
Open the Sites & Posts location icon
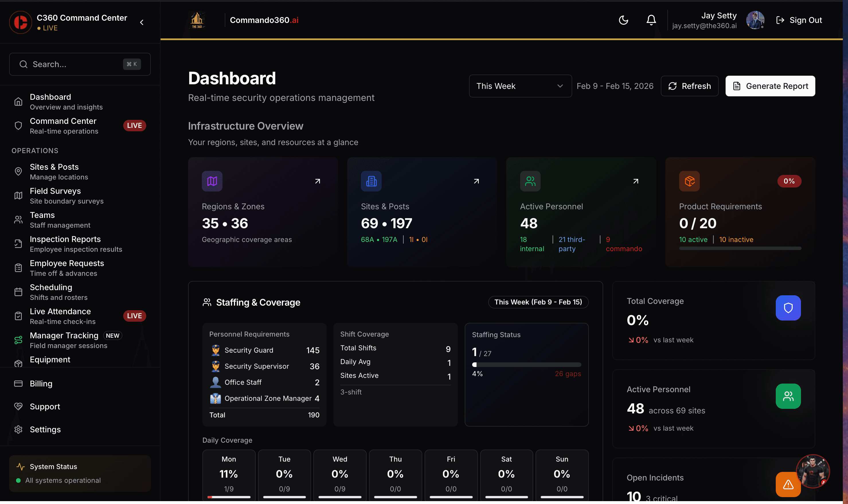coord(18,171)
